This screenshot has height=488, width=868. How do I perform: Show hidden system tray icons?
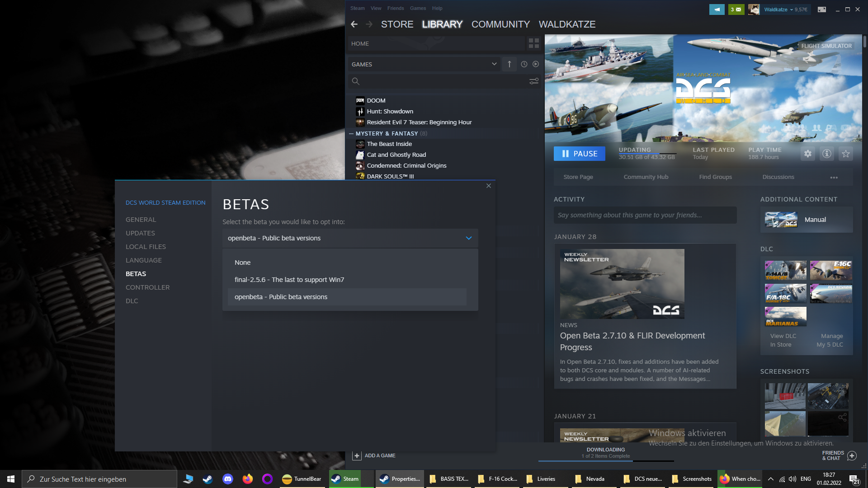771,479
